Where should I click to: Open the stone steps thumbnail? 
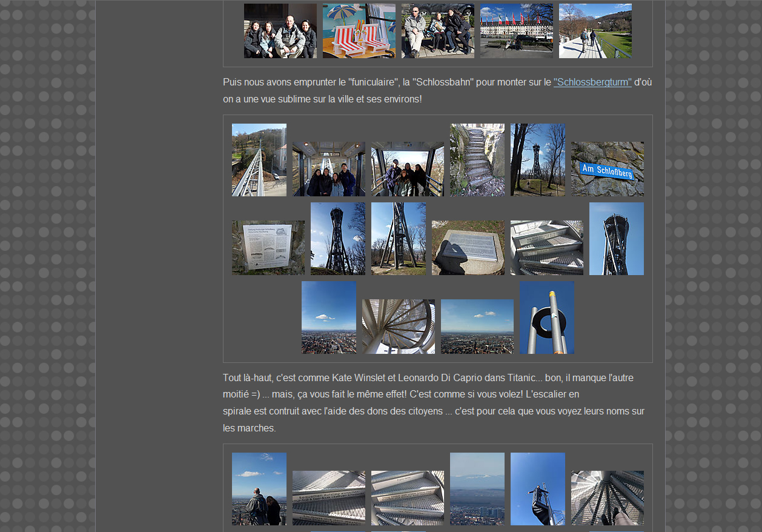click(477, 160)
